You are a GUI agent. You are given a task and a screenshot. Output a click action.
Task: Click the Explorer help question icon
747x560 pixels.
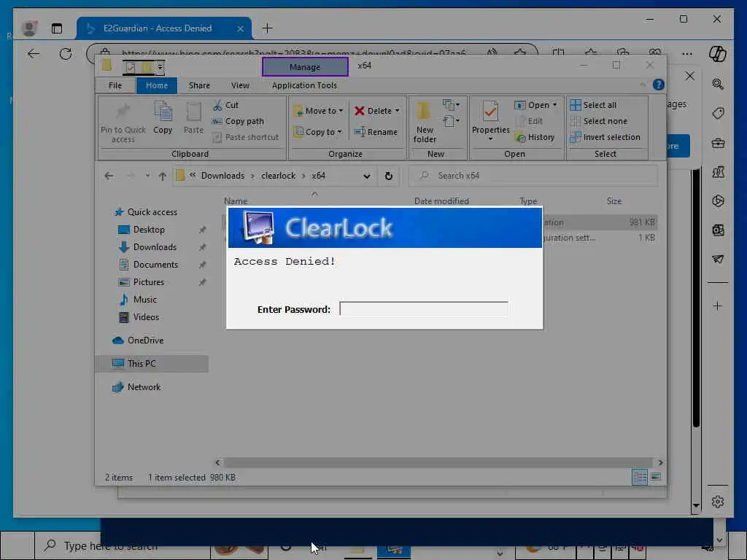659,85
